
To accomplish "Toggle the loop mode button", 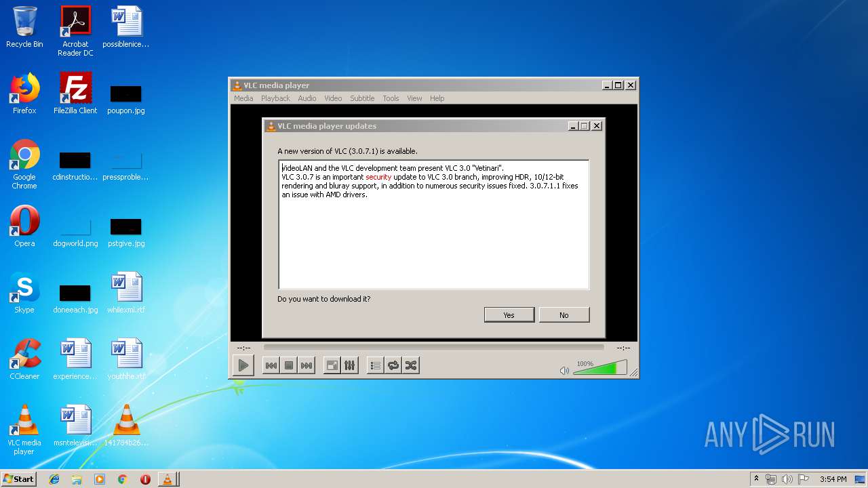I will 393,365.
